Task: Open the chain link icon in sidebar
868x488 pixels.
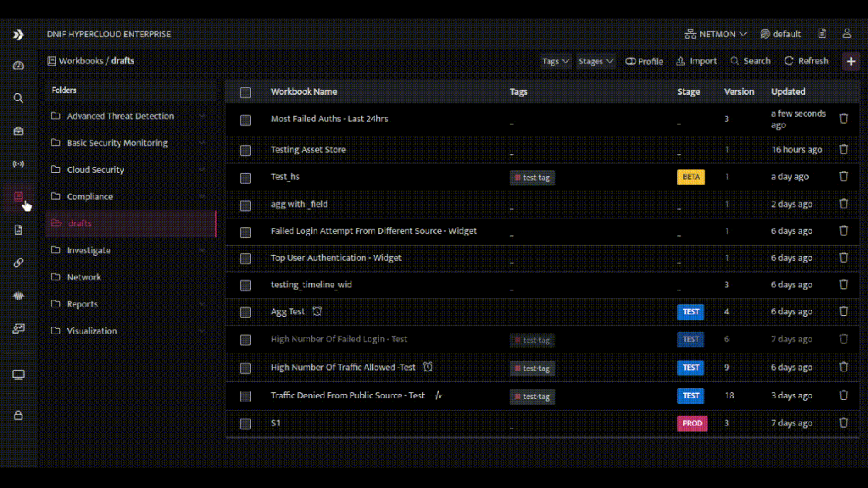Action: pyautogui.click(x=19, y=263)
